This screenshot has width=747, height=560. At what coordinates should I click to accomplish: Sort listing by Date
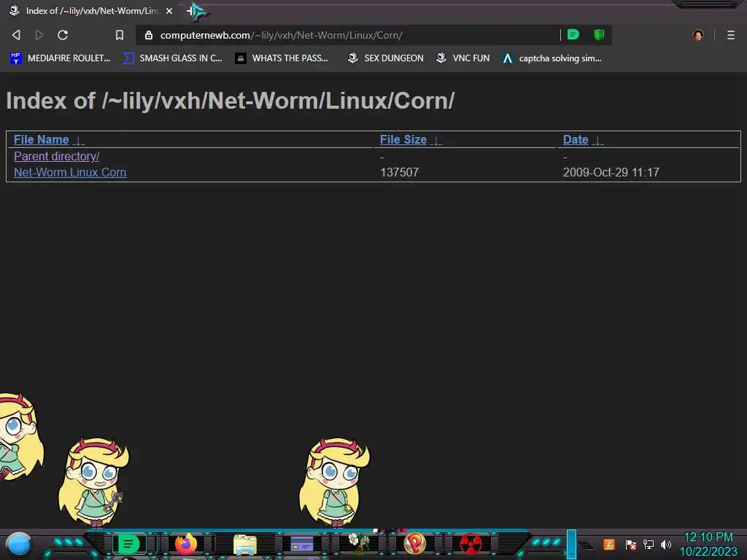point(576,139)
